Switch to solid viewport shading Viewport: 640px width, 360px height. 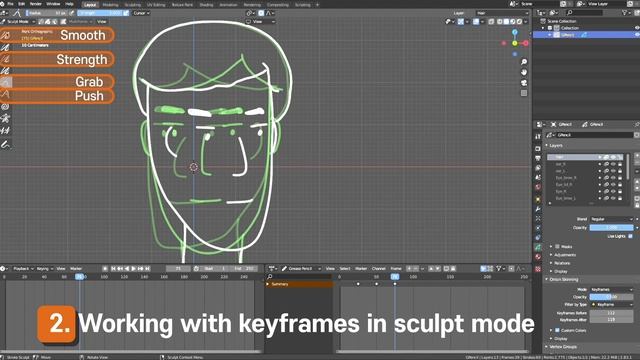point(506,21)
